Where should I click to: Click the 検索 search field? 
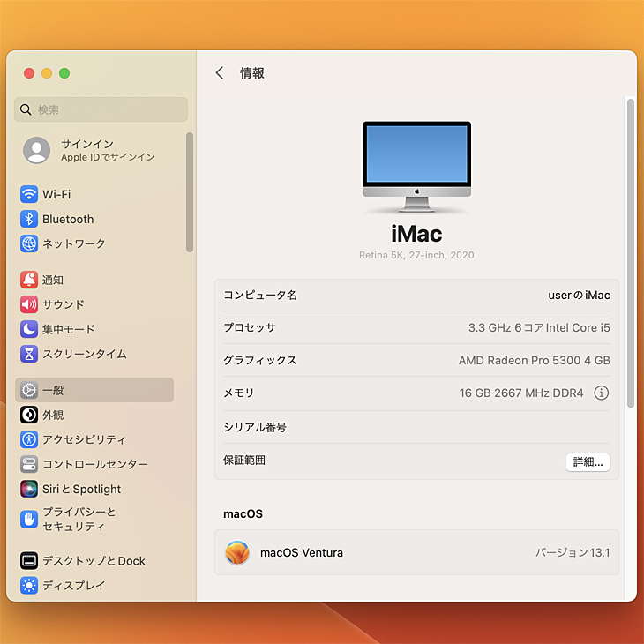point(101,109)
